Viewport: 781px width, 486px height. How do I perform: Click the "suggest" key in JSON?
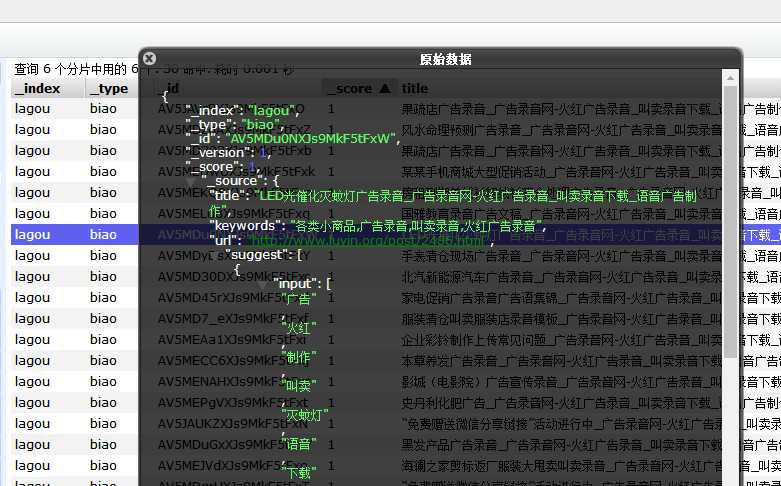[x=260, y=255]
